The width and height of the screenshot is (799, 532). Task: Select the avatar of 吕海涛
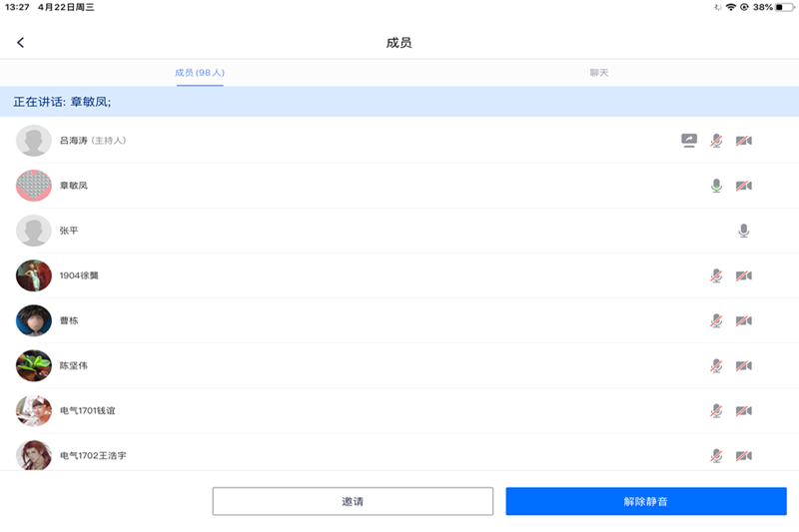(x=34, y=141)
